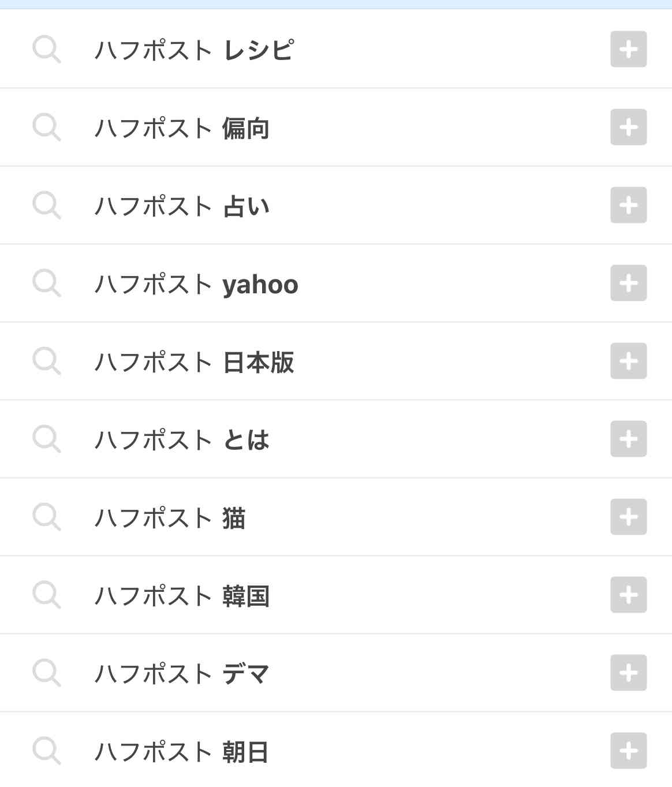The image size is (672, 787).
Task: Click the plus icon for ハフポスト 日本版
Action: [x=628, y=361]
